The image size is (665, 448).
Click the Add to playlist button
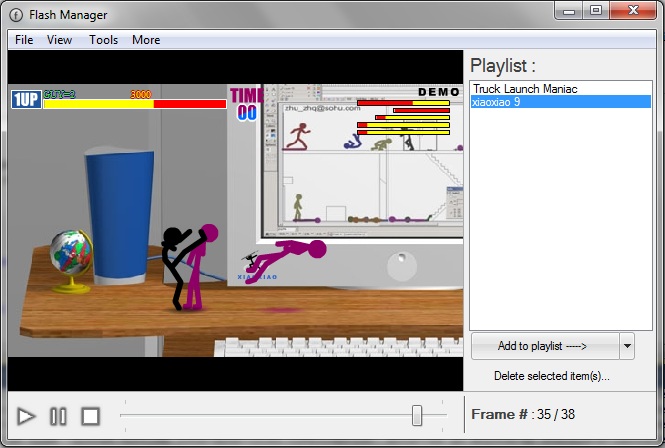545,346
